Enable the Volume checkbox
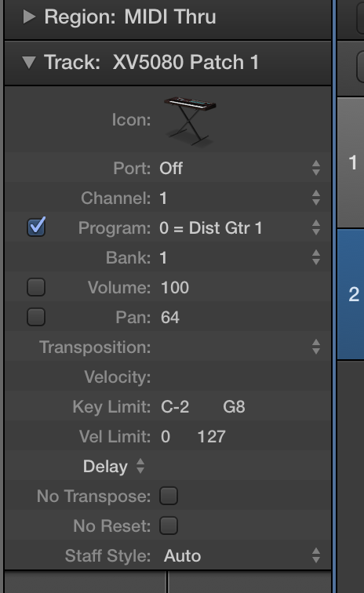This screenshot has width=364, height=593. 36,287
